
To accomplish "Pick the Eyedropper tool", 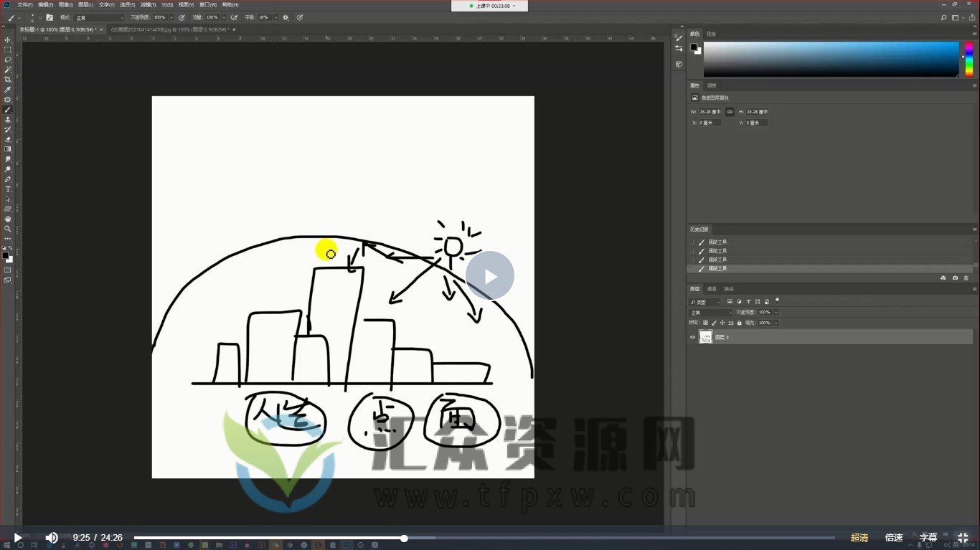I will [8, 90].
